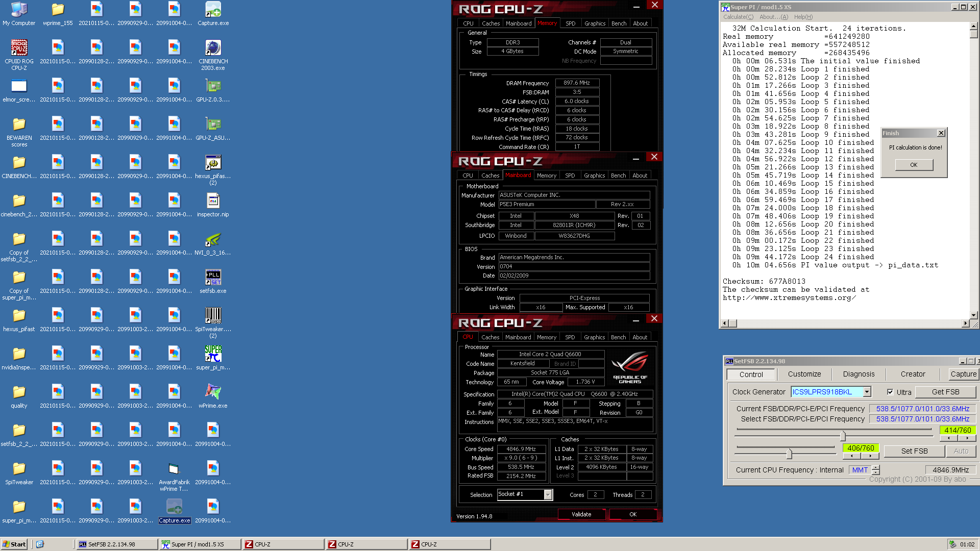Viewport: 980px width, 551px height.
Task: Open inspector.nip file icon
Action: (x=213, y=205)
